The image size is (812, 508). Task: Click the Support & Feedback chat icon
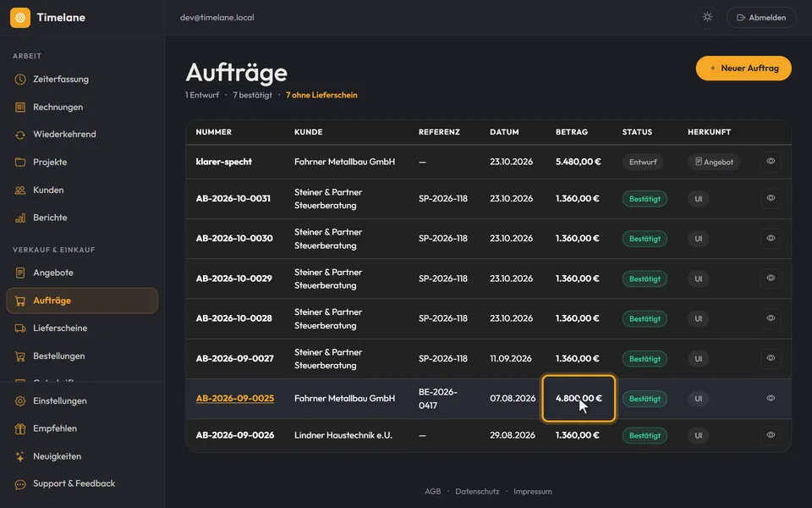tap(20, 484)
